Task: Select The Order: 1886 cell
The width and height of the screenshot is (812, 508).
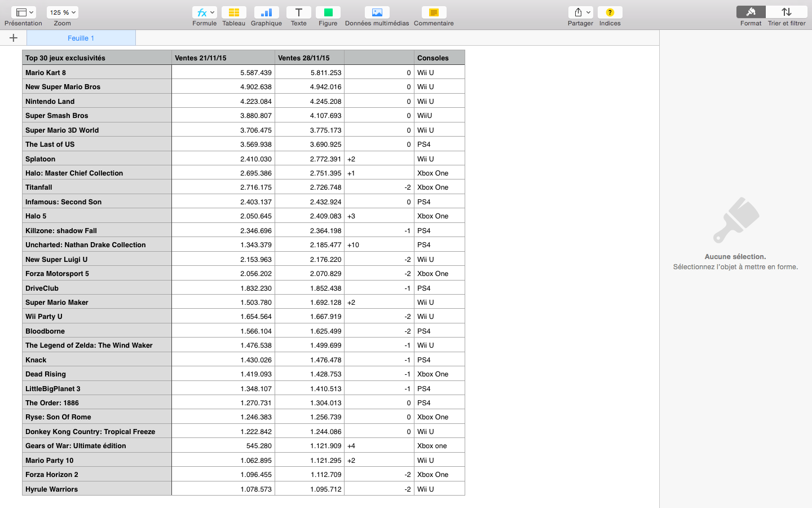Action: [x=97, y=403]
